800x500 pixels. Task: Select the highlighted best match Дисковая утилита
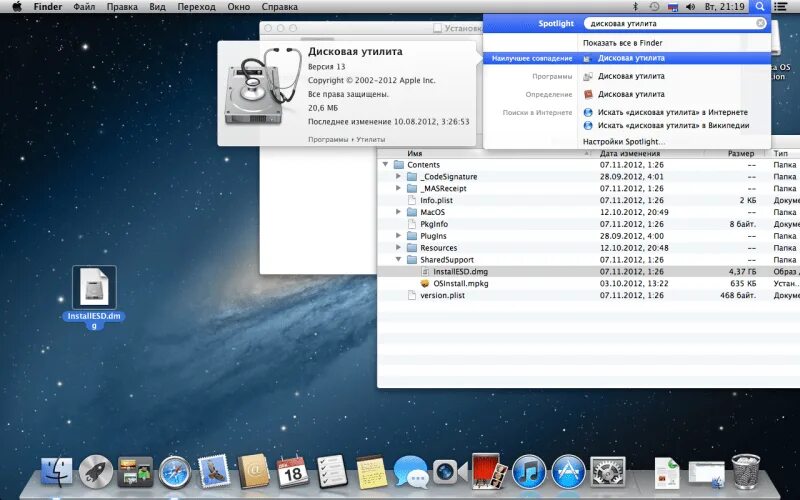tap(627, 58)
